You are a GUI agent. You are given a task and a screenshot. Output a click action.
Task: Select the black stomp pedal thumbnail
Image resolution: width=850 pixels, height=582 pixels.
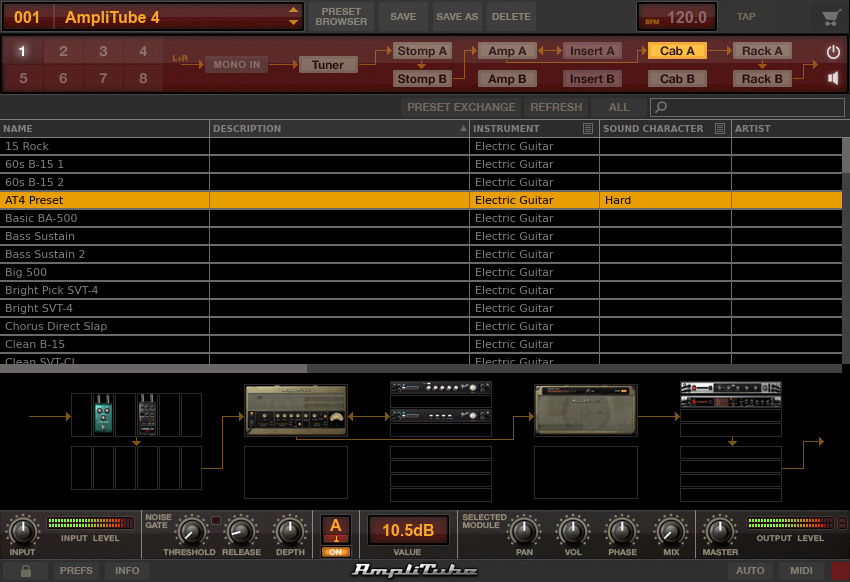point(147,415)
